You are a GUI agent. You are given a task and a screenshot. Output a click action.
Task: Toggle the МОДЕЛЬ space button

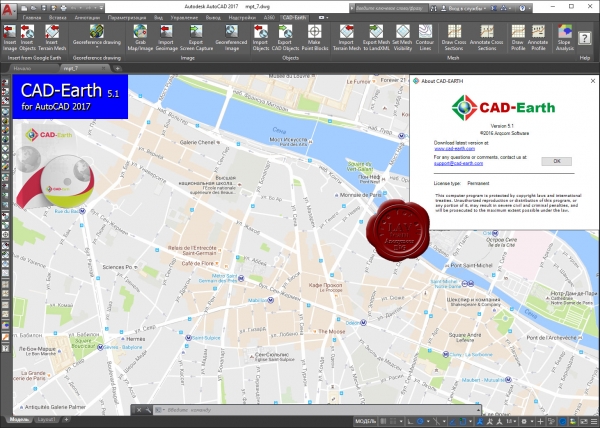[365, 421]
